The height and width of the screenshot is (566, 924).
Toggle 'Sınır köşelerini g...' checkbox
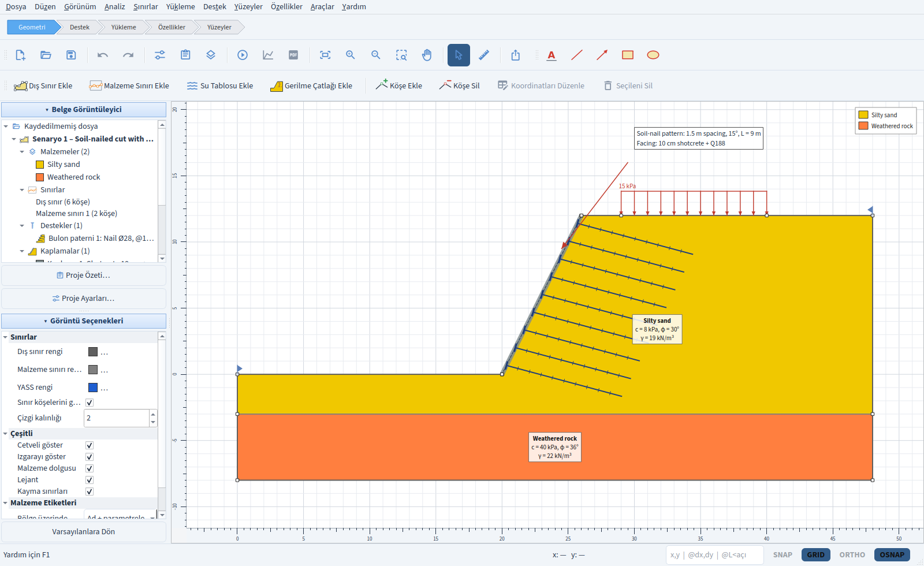point(90,403)
